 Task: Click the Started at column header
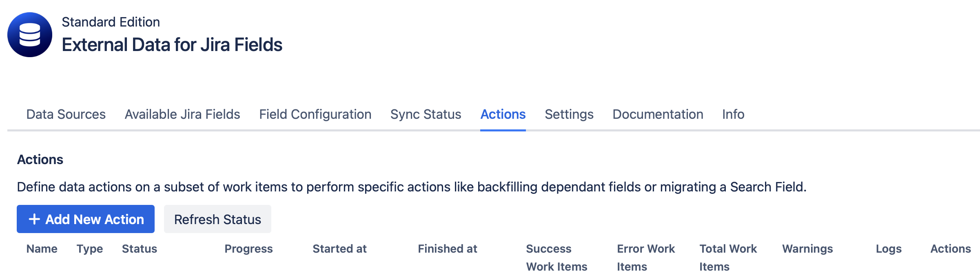[339, 249]
